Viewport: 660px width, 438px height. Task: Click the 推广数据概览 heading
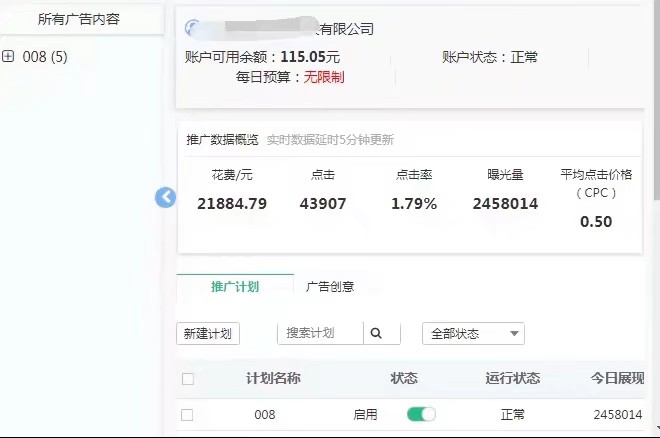pyautogui.click(x=222, y=140)
